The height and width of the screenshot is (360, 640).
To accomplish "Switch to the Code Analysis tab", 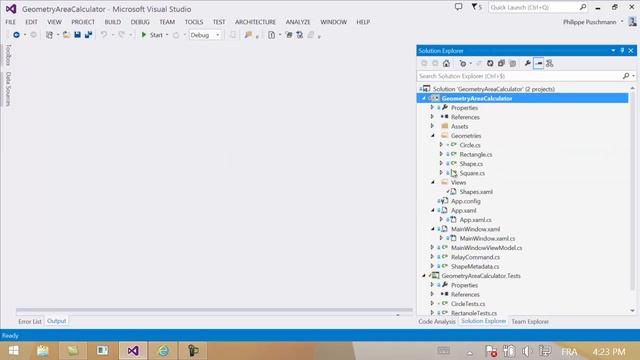I will pos(437,322).
